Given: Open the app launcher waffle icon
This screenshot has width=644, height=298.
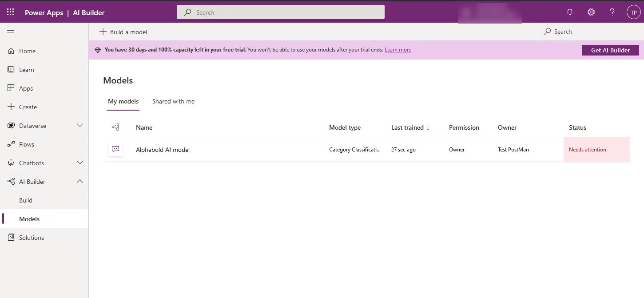Looking at the screenshot, I should tap(11, 12).
